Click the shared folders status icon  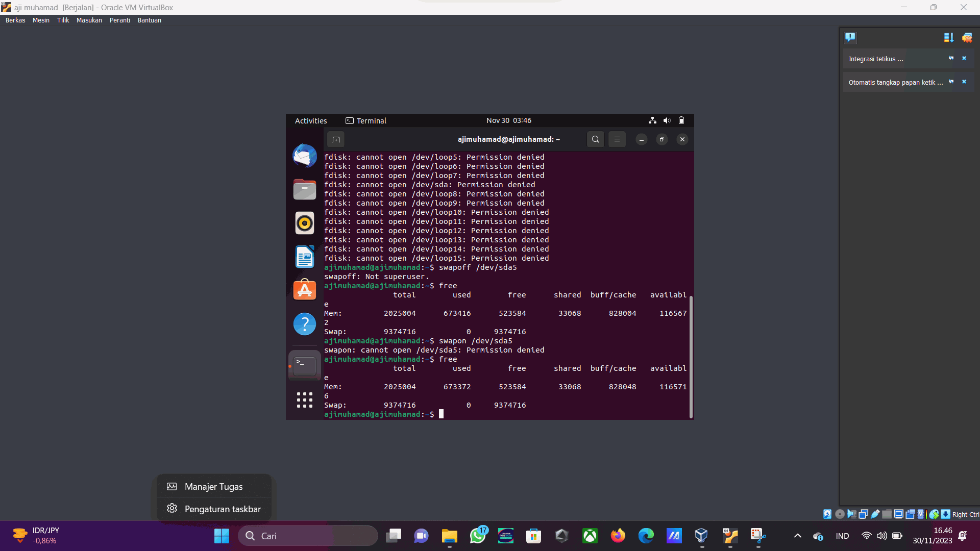[887, 514]
